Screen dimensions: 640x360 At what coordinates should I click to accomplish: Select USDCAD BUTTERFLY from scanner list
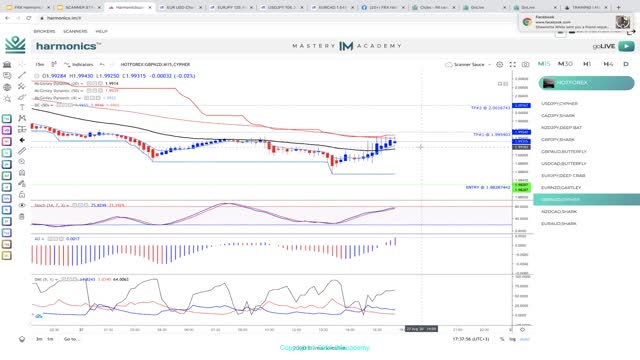click(x=564, y=164)
